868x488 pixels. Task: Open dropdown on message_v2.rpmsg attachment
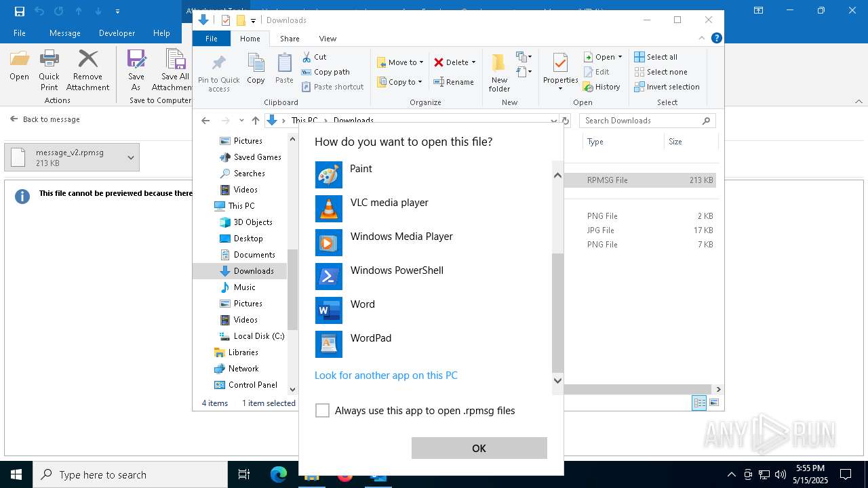click(131, 157)
